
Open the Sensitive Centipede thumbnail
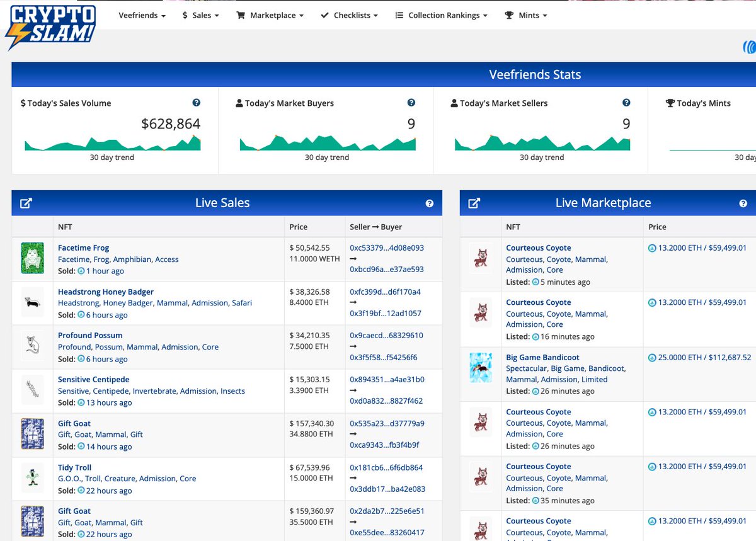click(32, 390)
